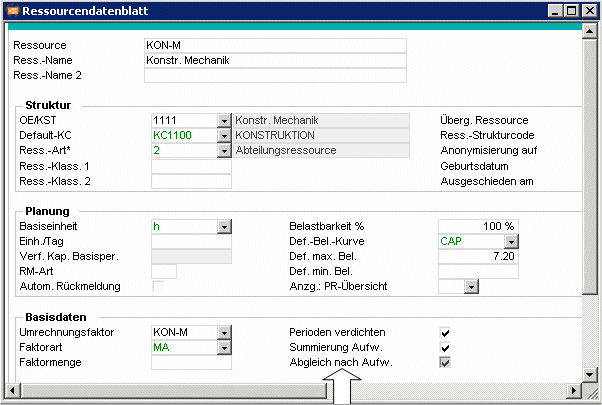Click the Geburtsdatum label
Viewport: 602px width, 405px height.
point(474,166)
